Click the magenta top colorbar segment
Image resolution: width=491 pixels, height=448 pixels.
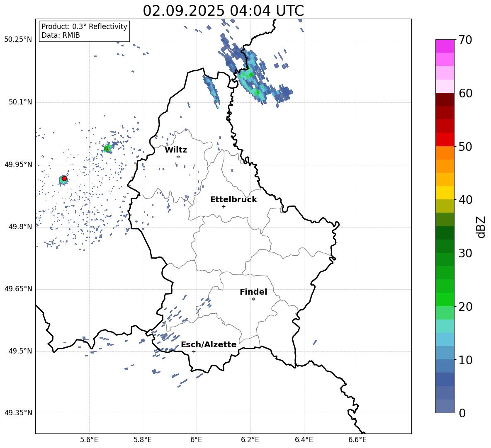(x=445, y=46)
